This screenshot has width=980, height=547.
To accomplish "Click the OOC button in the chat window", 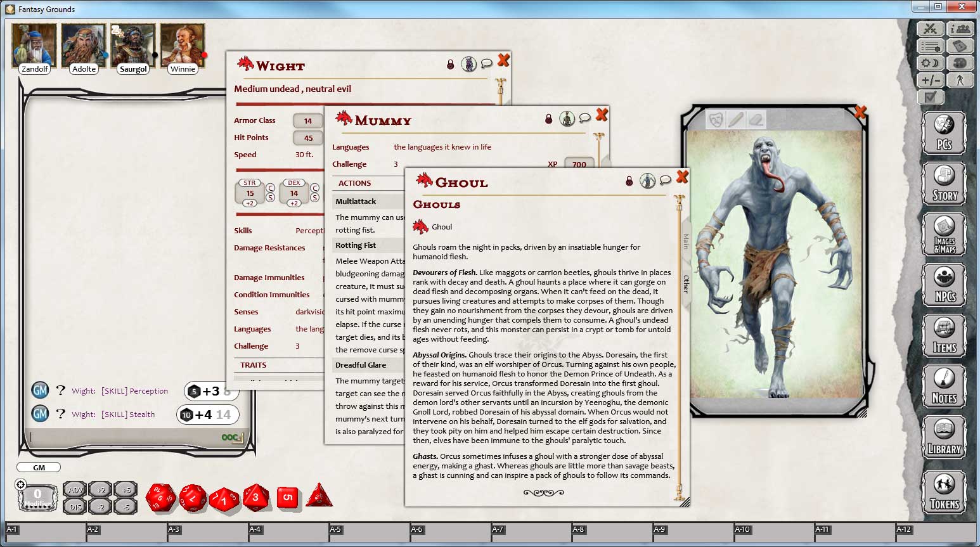I will coord(230,437).
